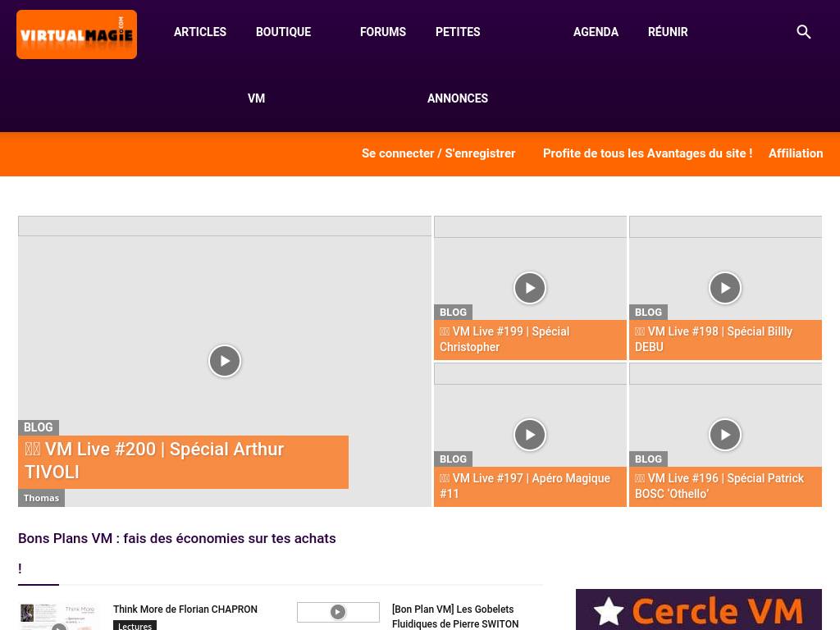Click play icon on VM Live #198

pyautogui.click(x=725, y=288)
